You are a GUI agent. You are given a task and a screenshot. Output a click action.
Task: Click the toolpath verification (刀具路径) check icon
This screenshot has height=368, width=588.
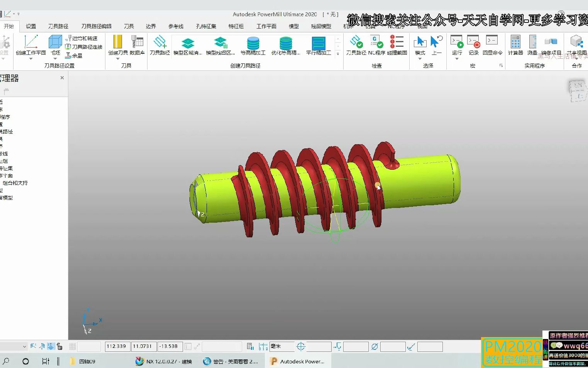[356, 42]
